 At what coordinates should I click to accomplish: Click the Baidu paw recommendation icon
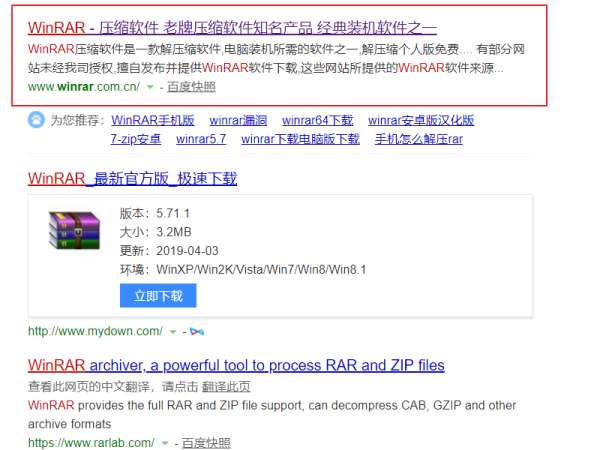tap(36, 120)
